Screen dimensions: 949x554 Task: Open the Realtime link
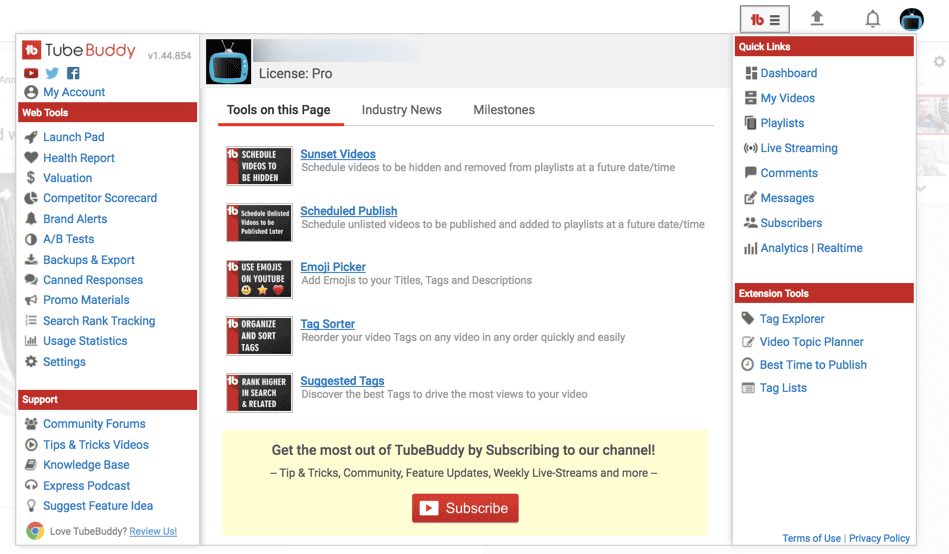pyautogui.click(x=839, y=248)
